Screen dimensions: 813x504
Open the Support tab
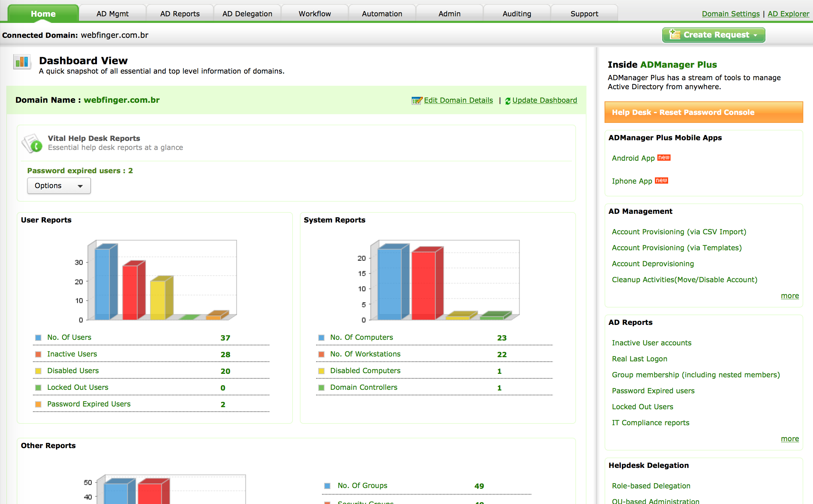(584, 14)
